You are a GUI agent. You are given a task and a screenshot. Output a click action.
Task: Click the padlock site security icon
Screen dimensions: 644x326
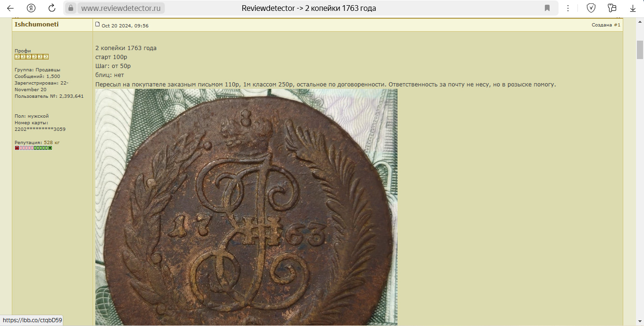70,8
